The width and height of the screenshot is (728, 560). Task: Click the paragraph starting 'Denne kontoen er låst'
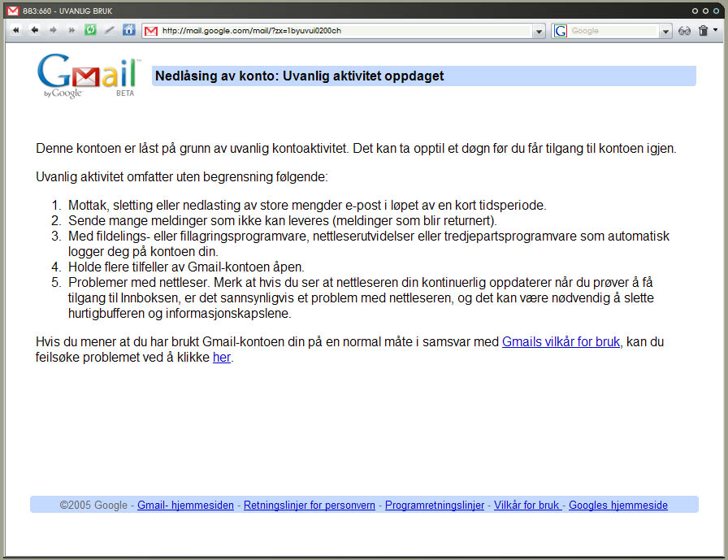pos(356,149)
